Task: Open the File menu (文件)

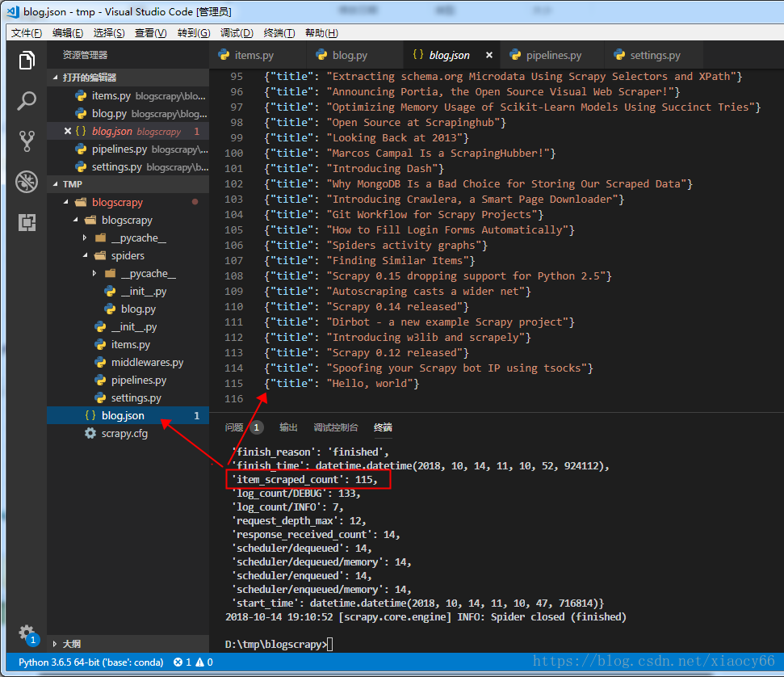Action: pyautogui.click(x=27, y=33)
